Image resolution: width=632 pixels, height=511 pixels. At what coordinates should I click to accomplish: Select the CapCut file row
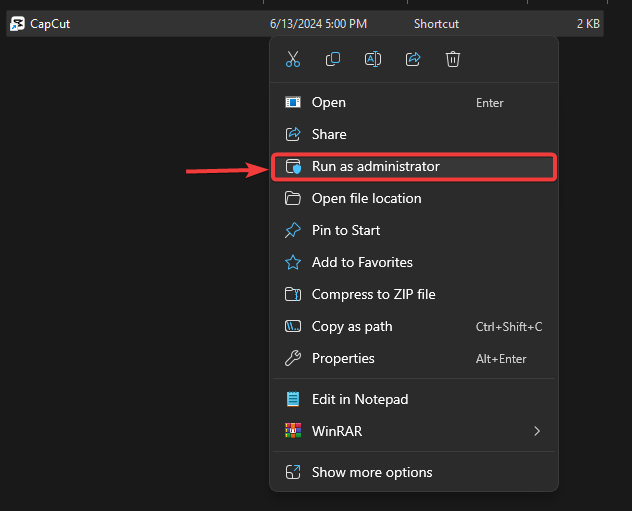click(x=150, y=24)
